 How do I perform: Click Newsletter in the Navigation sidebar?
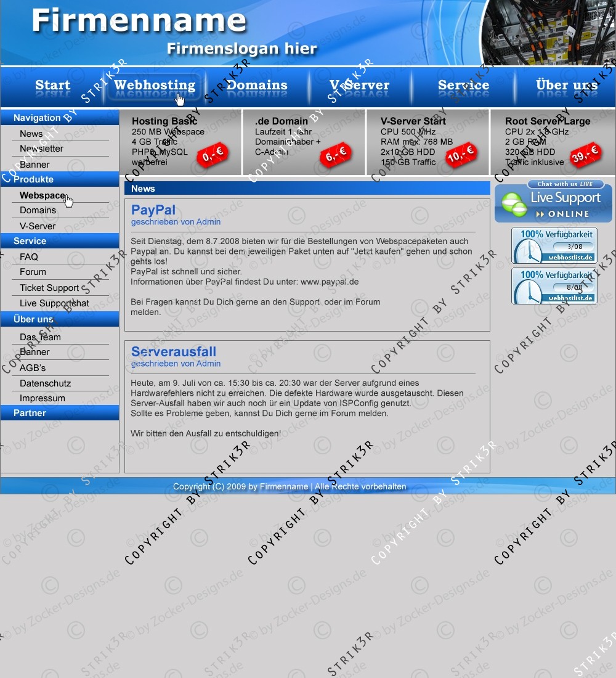tap(41, 149)
